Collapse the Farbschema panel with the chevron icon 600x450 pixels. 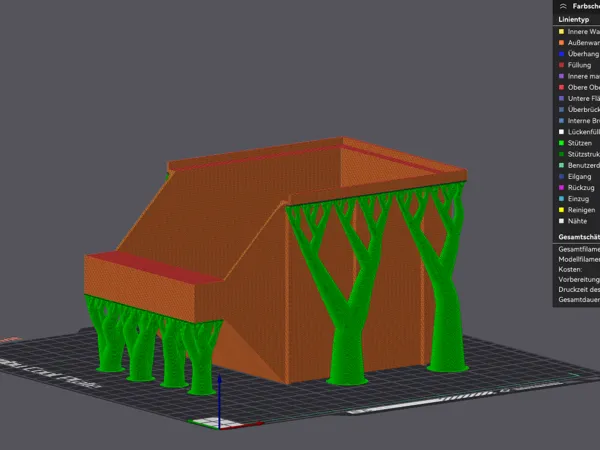click(x=563, y=6)
